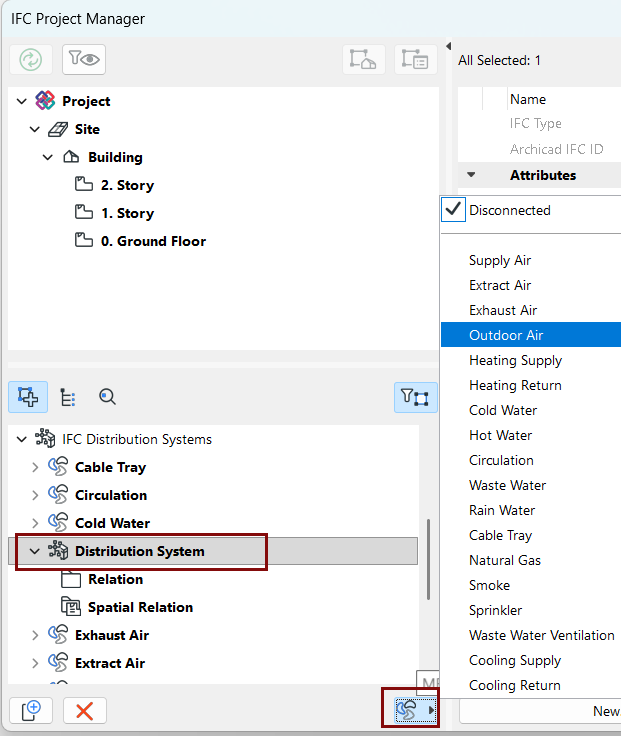The height and width of the screenshot is (736, 621).
Task: Collapse the Project tree node
Action: [22, 101]
